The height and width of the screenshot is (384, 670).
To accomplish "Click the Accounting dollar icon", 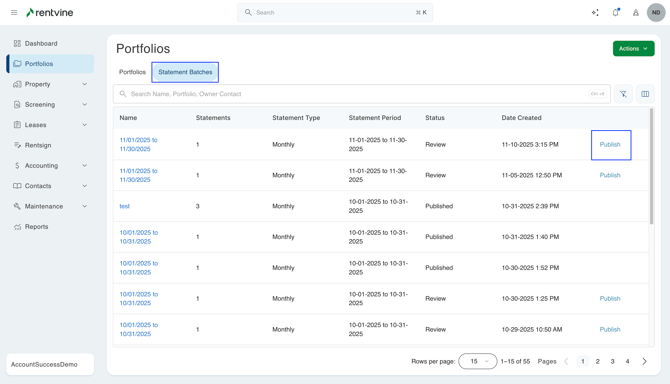I will coord(17,165).
